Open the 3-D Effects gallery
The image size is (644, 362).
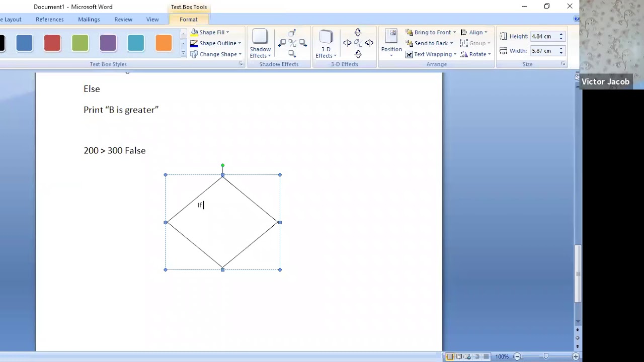pyautogui.click(x=326, y=44)
